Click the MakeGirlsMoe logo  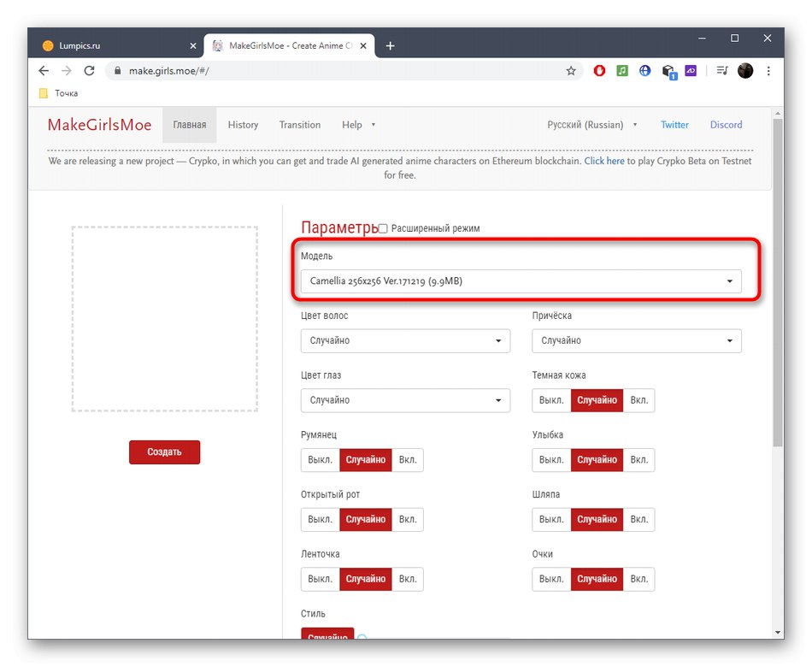[99, 125]
